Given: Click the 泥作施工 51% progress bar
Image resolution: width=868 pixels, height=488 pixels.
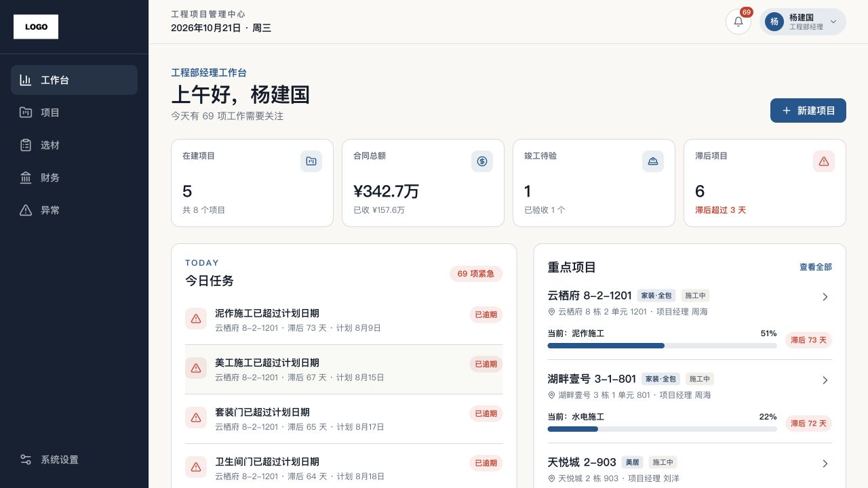Looking at the screenshot, I should pyautogui.click(x=662, y=346).
